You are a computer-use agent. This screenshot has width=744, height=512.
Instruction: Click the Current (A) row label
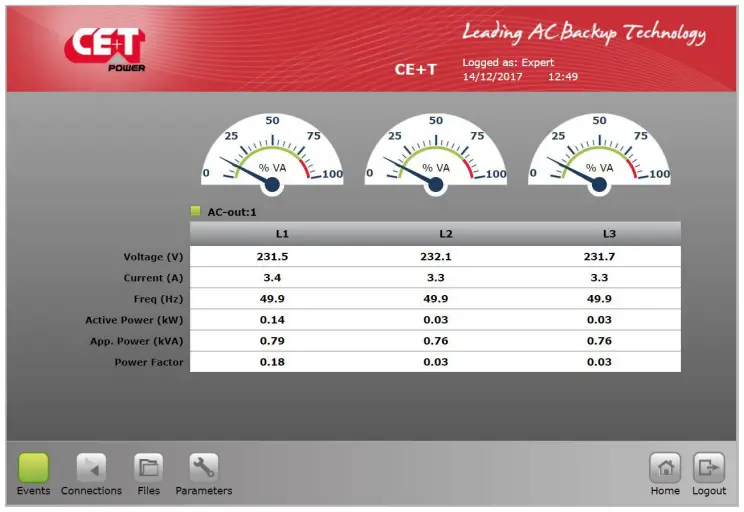pos(153,278)
